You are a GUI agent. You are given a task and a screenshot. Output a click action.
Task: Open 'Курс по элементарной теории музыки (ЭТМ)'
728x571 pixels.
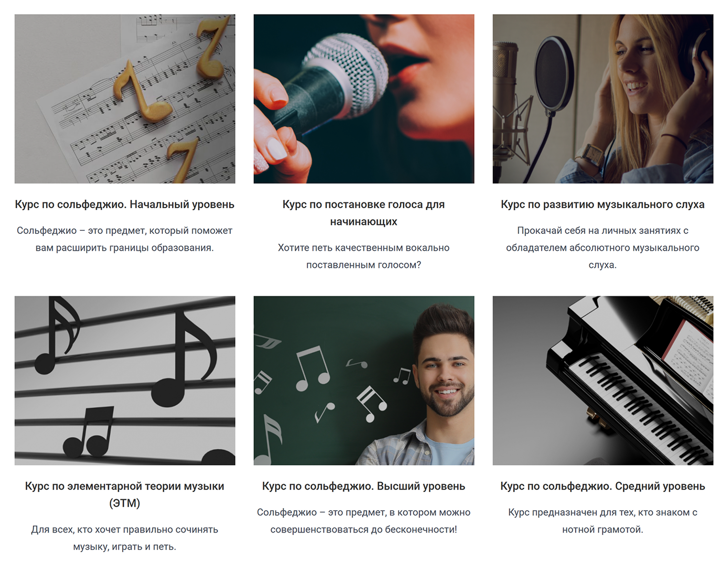[x=125, y=494]
